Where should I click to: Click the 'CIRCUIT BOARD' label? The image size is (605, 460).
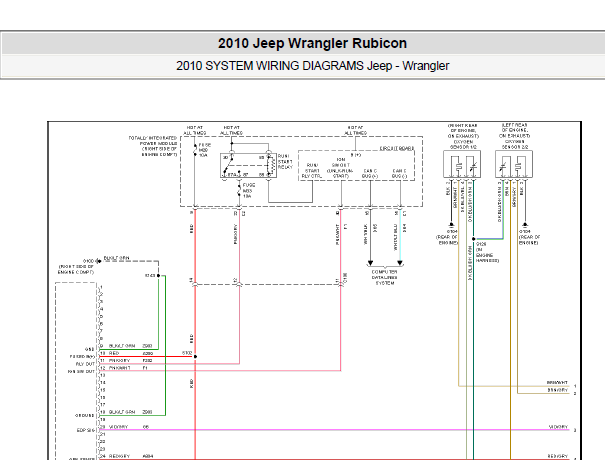pos(397,148)
